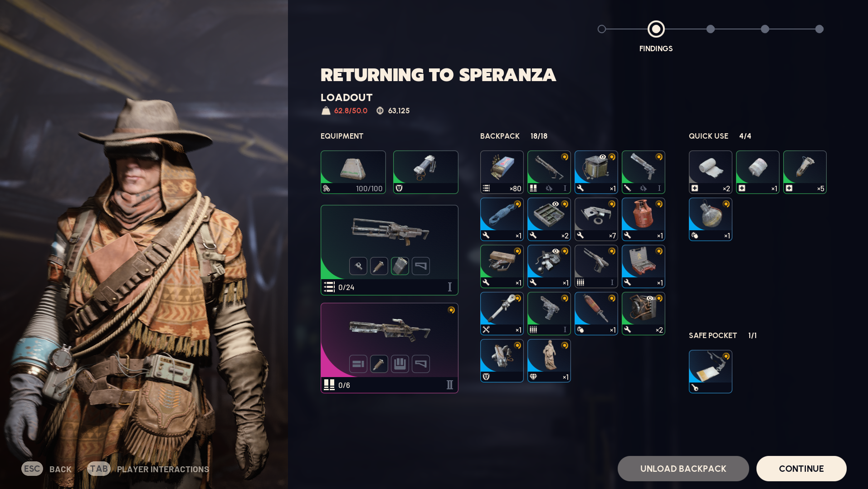Open stock attachment slot on the first weapon

[421, 266]
